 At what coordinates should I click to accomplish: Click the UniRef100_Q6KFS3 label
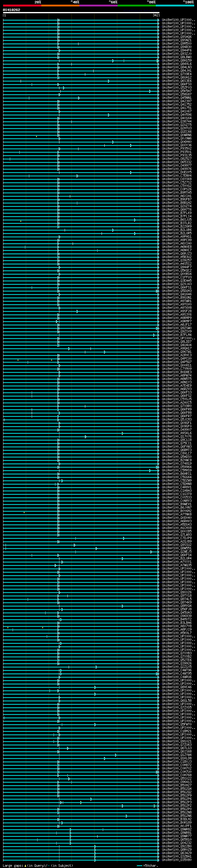pos(177,393)
